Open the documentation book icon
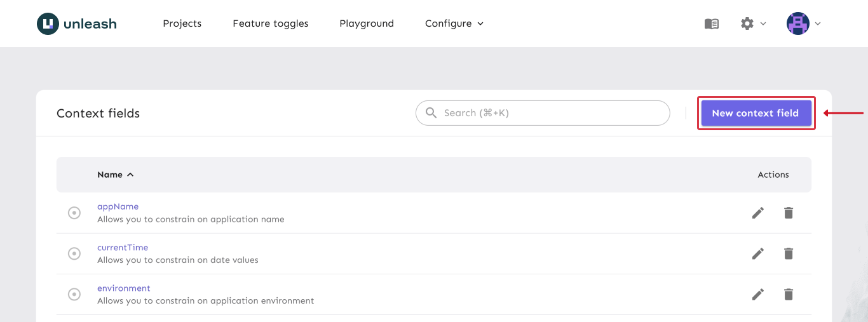 [x=712, y=23]
